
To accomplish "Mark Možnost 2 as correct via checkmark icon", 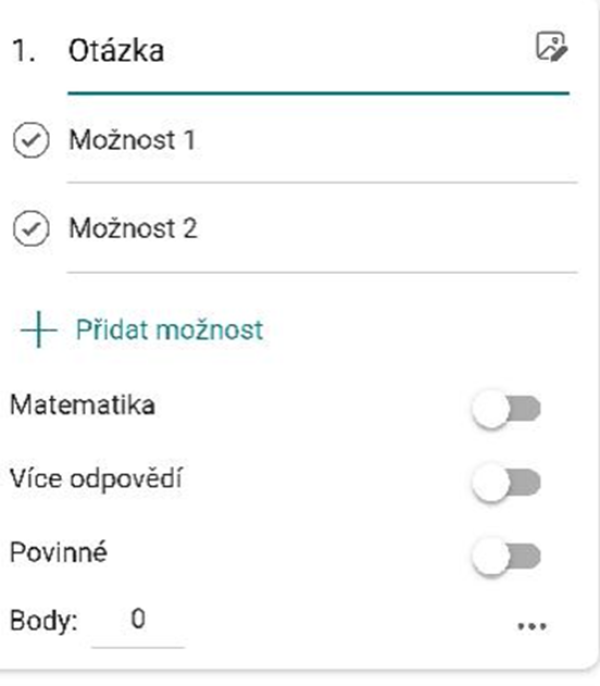I will click(x=31, y=228).
